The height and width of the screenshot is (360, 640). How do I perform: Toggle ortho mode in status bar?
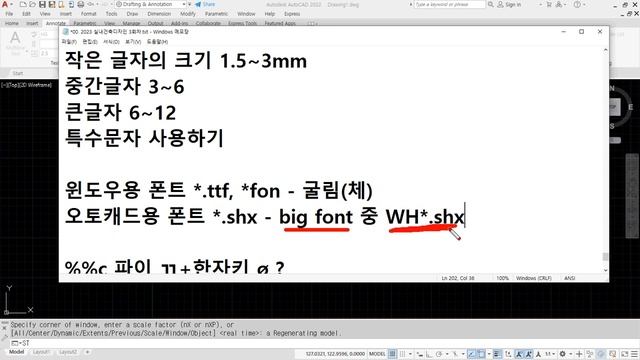pyautogui.click(x=429, y=354)
